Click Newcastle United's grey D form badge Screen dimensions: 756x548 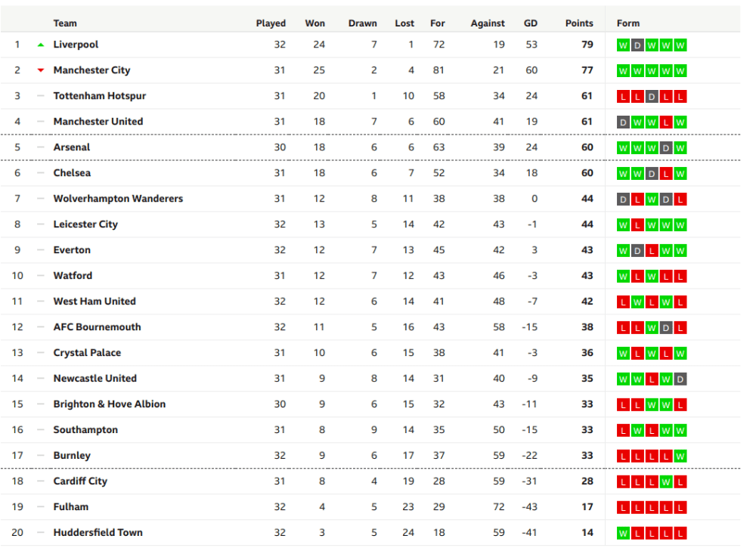tap(680, 379)
